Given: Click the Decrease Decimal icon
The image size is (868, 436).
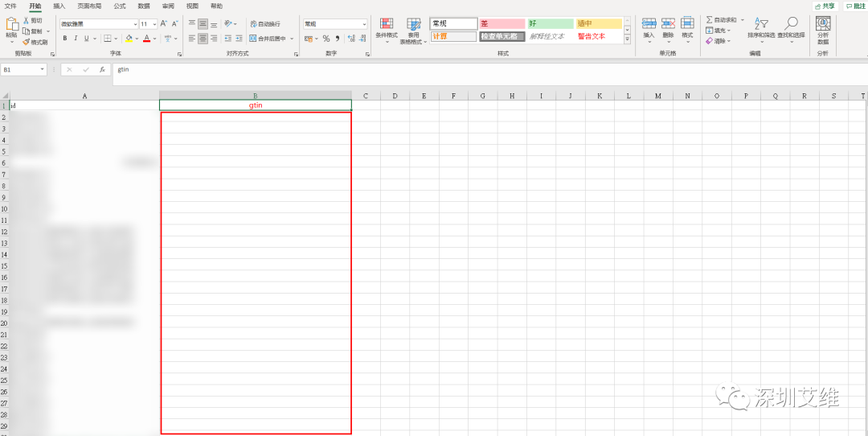Looking at the screenshot, I should point(362,39).
